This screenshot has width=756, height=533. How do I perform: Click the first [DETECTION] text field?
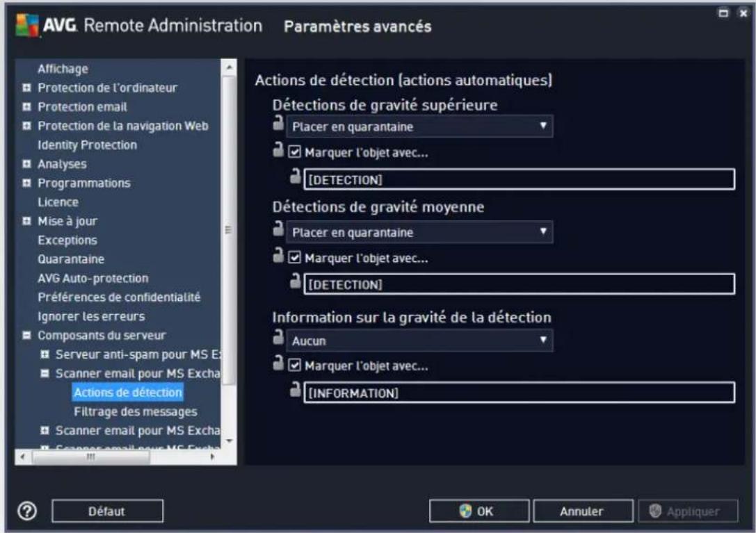[520, 179]
